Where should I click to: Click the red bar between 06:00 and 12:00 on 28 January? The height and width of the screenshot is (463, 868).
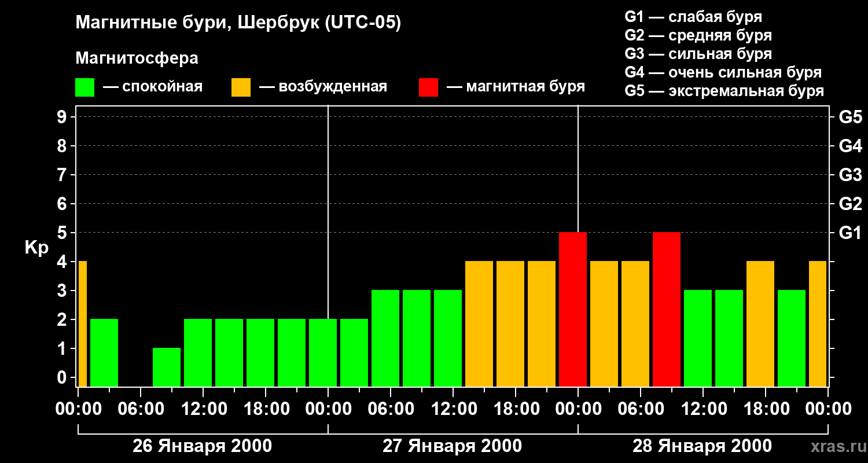click(667, 309)
